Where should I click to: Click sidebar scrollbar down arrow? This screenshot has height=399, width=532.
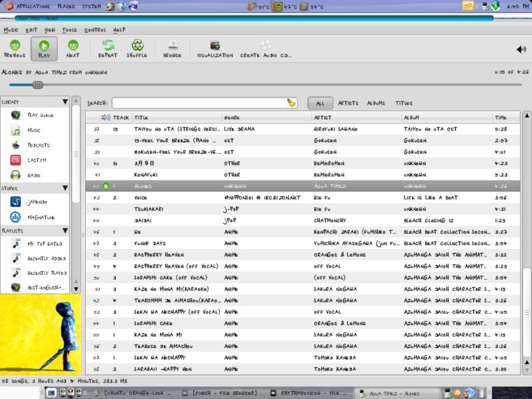click(76, 290)
